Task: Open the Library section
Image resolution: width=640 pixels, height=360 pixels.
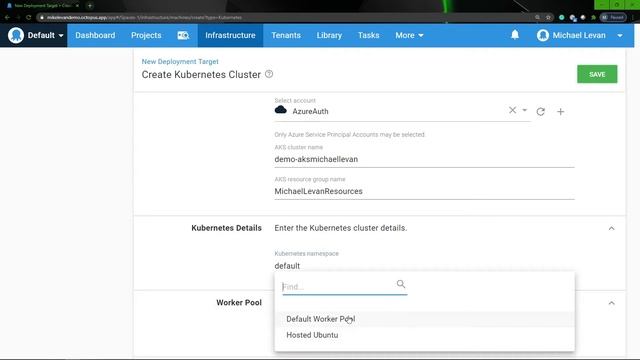Action: [329, 35]
